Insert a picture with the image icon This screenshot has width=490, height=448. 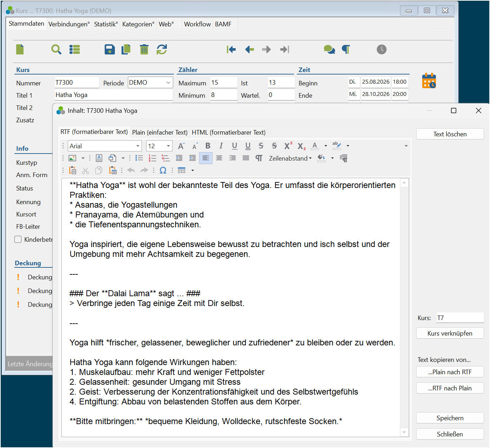(x=72, y=158)
